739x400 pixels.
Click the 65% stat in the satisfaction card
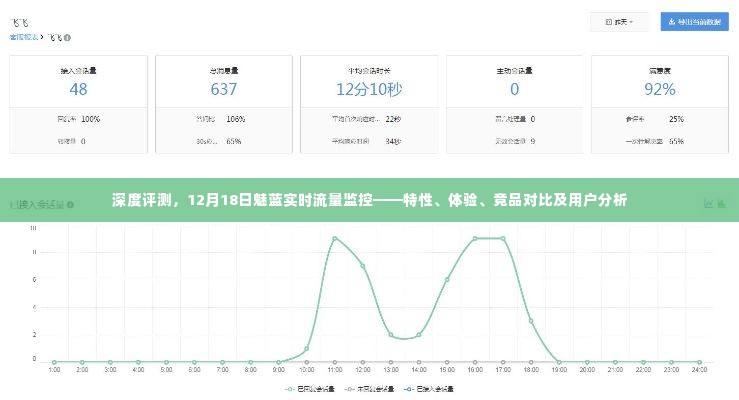(676, 141)
